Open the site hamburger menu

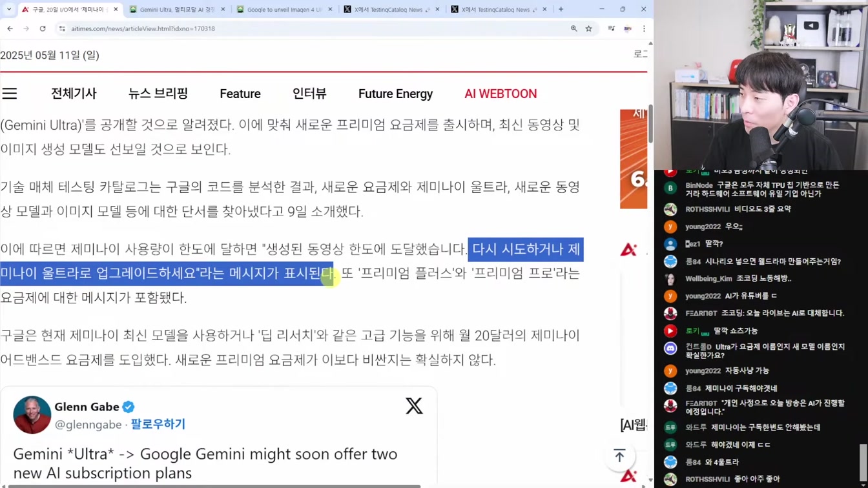pos(10,94)
